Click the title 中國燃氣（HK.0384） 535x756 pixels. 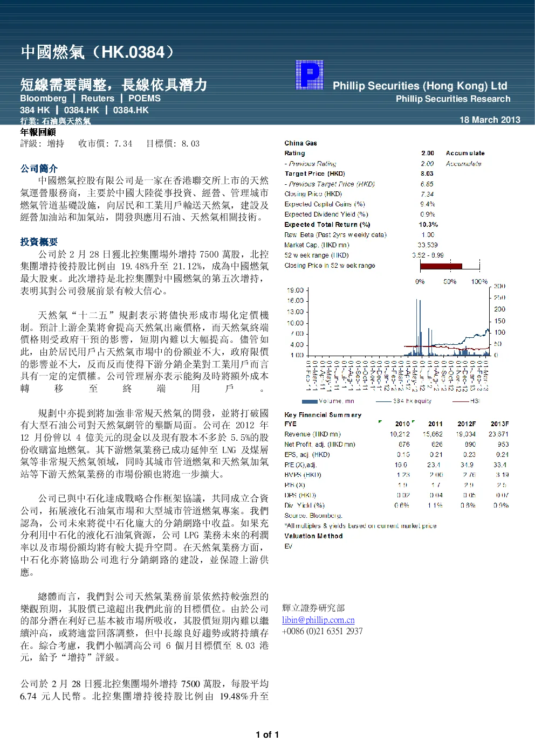[98, 52]
